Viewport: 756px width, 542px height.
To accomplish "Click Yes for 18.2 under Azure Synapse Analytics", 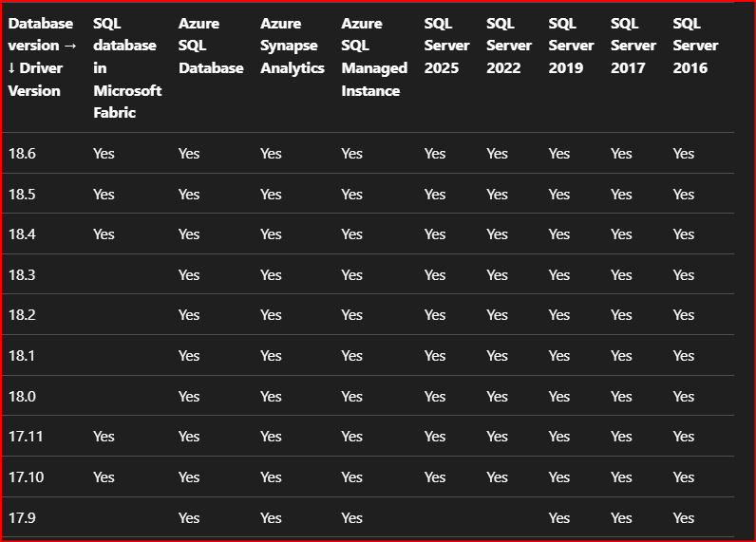I will point(271,315).
